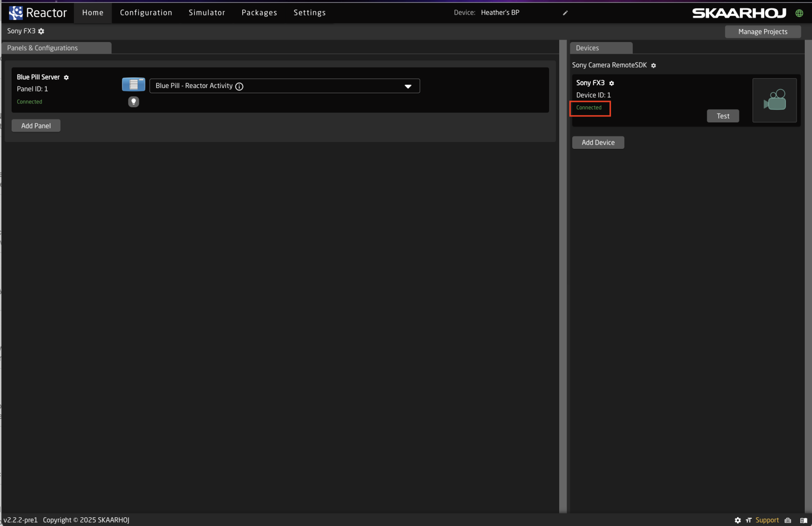Switch to the Simulator tab
812x526 pixels.
tap(207, 13)
